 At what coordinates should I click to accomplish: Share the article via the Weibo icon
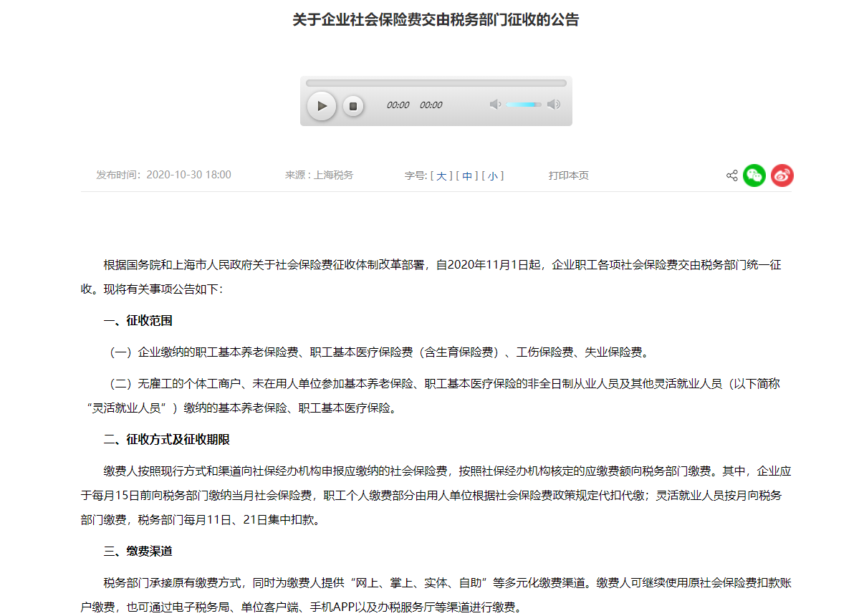pos(782,175)
